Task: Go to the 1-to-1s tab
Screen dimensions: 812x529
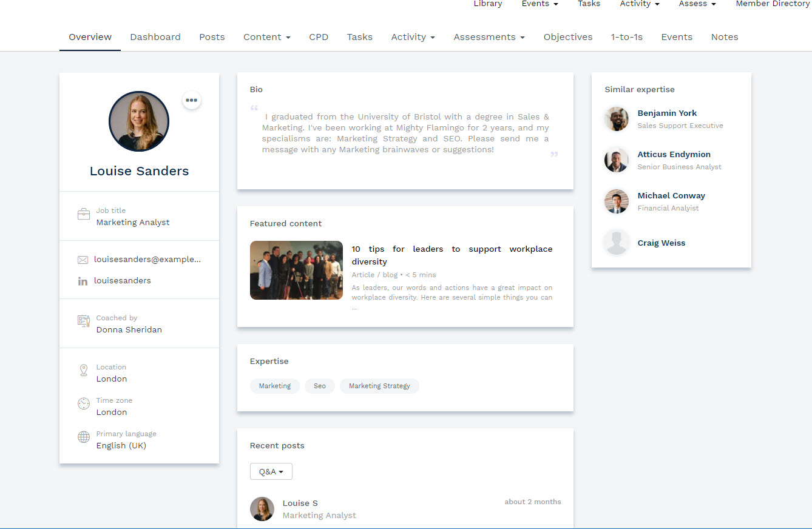Action: (x=626, y=37)
